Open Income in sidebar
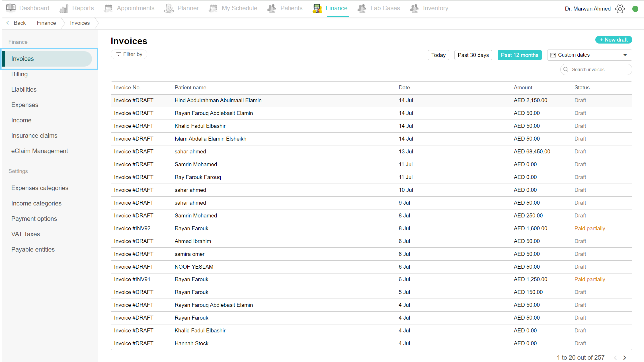This screenshot has height=362, width=644. [21, 120]
